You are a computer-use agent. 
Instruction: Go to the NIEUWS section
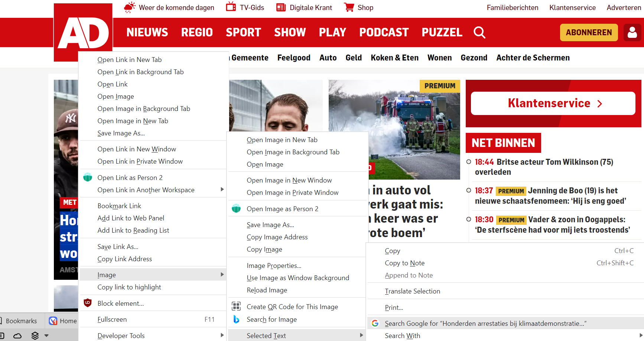tap(147, 33)
